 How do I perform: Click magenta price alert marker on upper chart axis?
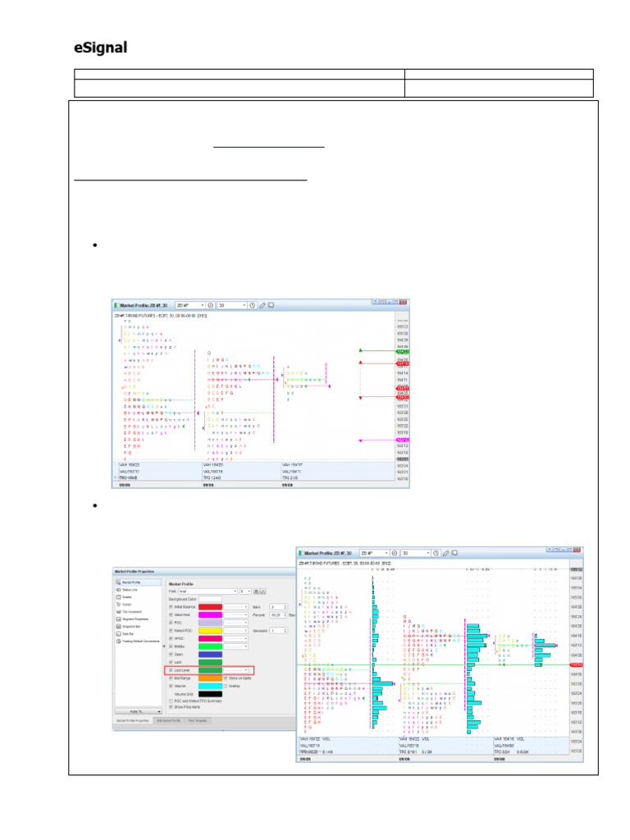point(402,440)
